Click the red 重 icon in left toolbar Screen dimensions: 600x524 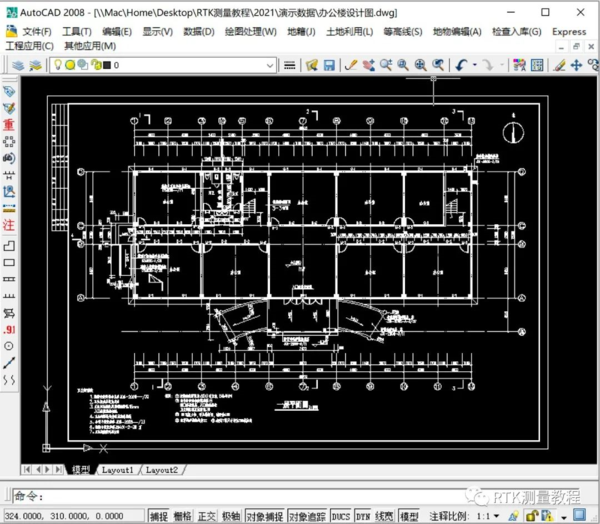9,125
